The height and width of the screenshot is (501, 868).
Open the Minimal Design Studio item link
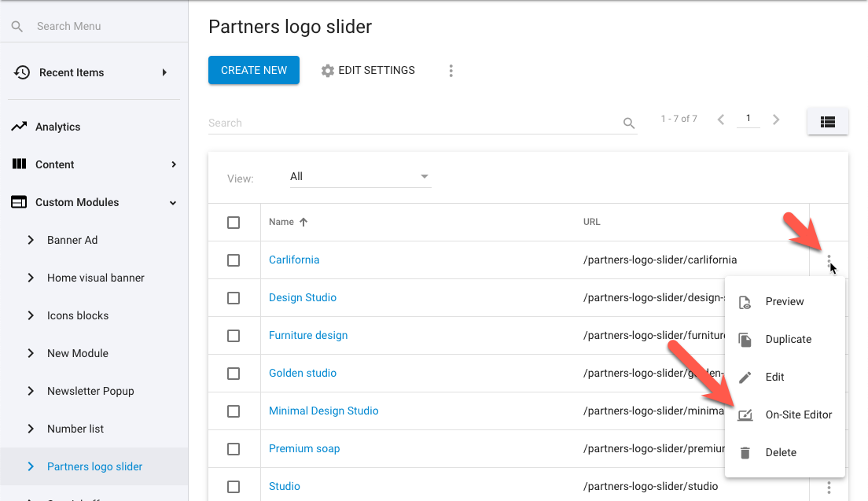coord(323,411)
